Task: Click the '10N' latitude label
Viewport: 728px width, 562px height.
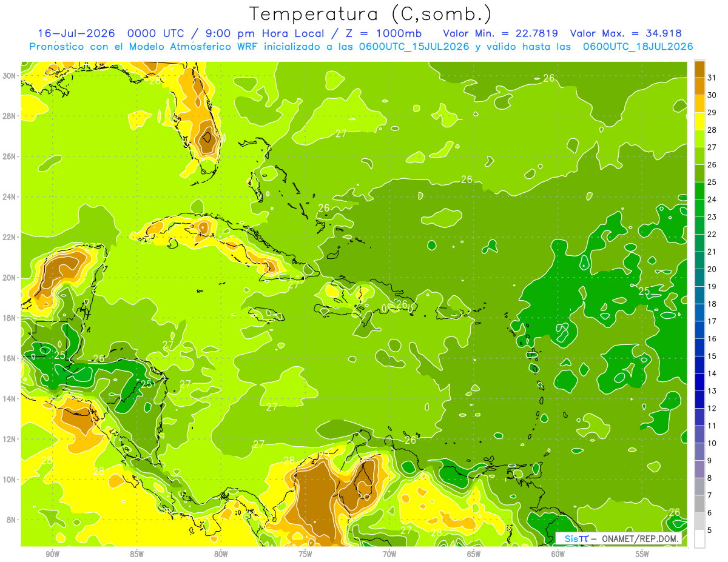Action: pos(9,480)
